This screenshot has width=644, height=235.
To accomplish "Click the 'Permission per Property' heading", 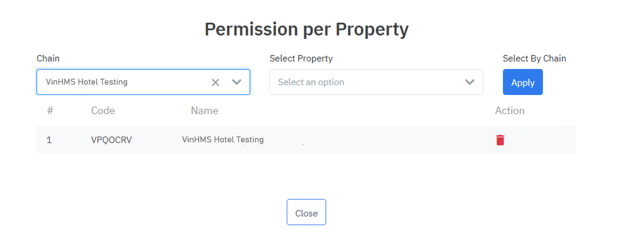I will pos(306,29).
